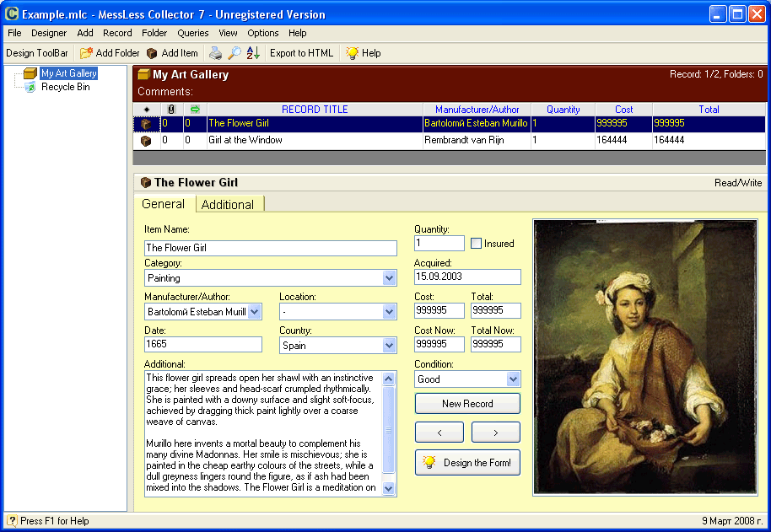Sort by Quantity column header

563,110
